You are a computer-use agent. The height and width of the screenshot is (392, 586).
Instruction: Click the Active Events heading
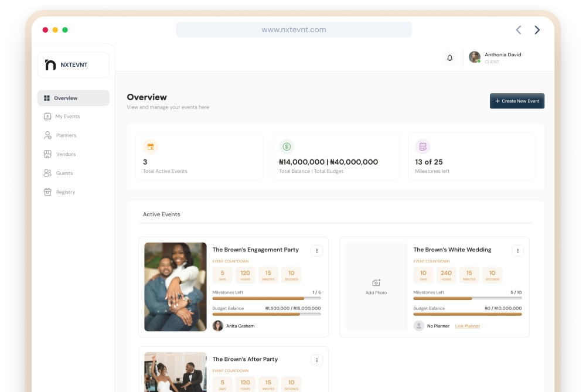tap(162, 214)
